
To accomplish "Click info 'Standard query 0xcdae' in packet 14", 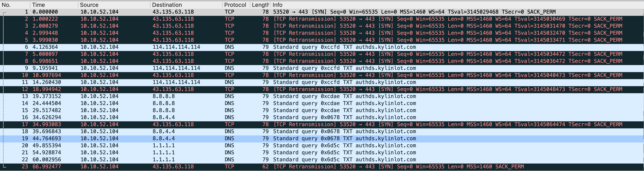I will pyautogui.click(x=307, y=103).
